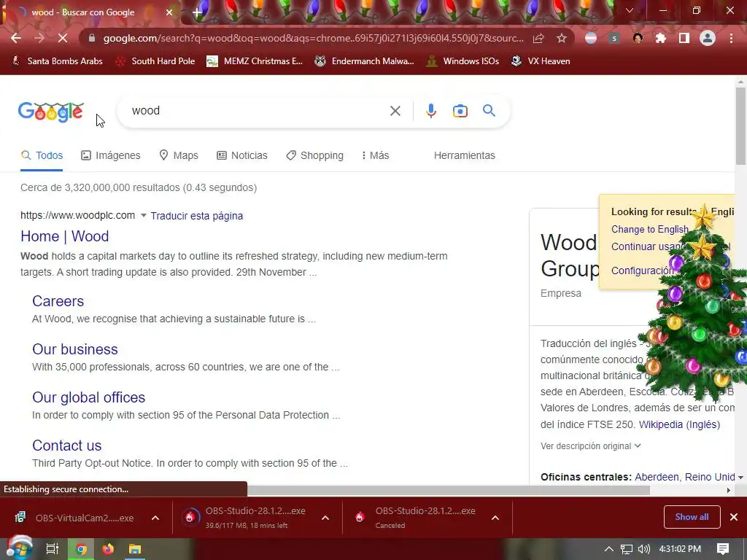
Task: Open Endermanch Malwa... bookmark
Action: pyautogui.click(x=365, y=61)
